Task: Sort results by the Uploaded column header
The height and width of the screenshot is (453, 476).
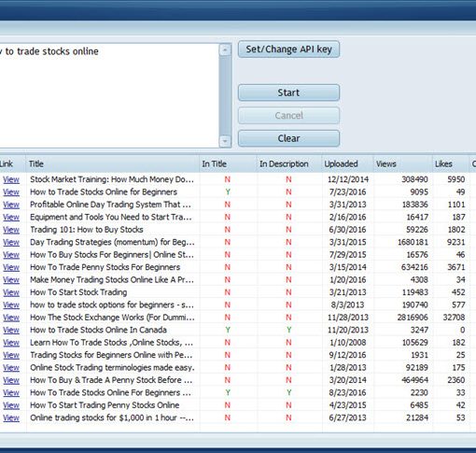Action: tap(347, 163)
